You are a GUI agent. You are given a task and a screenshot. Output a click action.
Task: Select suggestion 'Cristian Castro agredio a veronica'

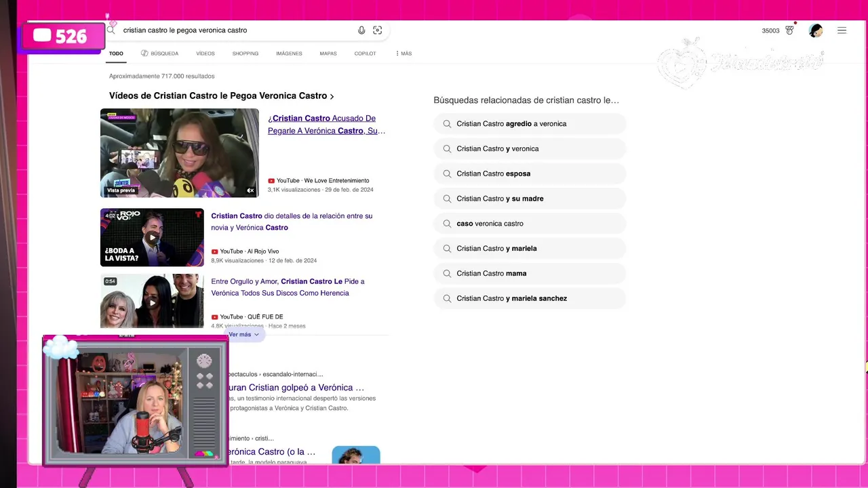click(x=530, y=124)
